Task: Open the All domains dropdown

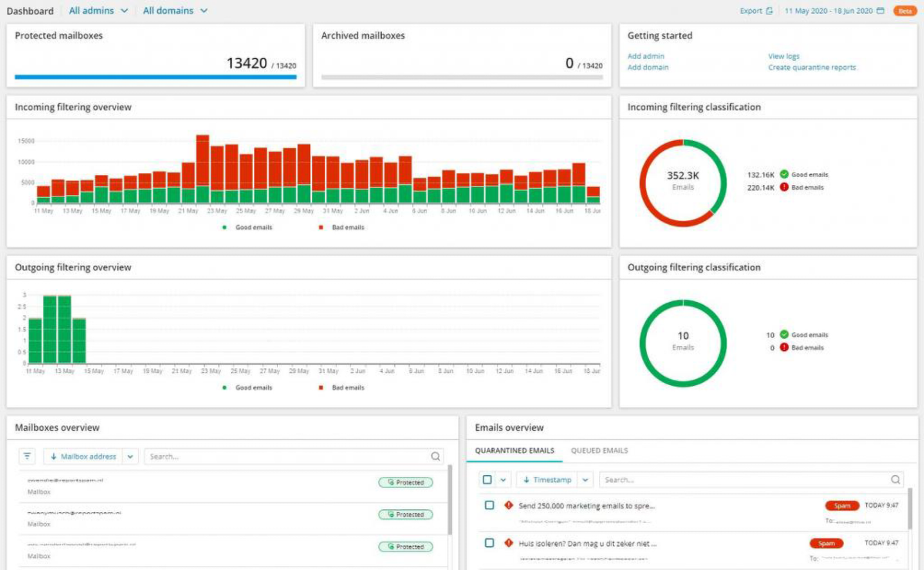Action: pos(175,11)
